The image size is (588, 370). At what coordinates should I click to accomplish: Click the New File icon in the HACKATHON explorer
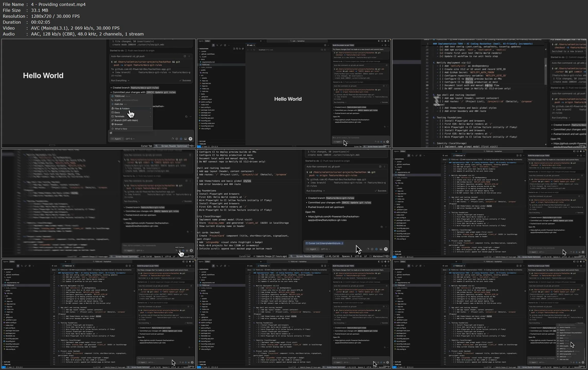[x=234, y=49]
